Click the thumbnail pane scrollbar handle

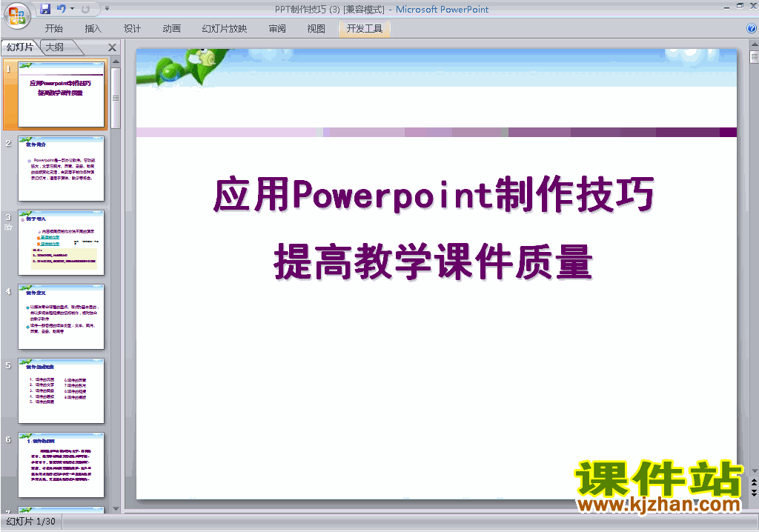coord(116,98)
